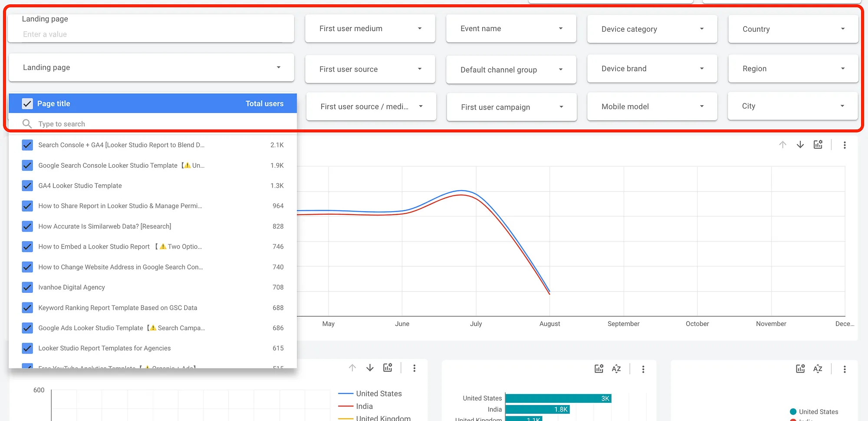Image resolution: width=868 pixels, height=421 pixels.
Task: Click the blue United States line legend swatch
Action: pyautogui.click(x=345, y=394)
